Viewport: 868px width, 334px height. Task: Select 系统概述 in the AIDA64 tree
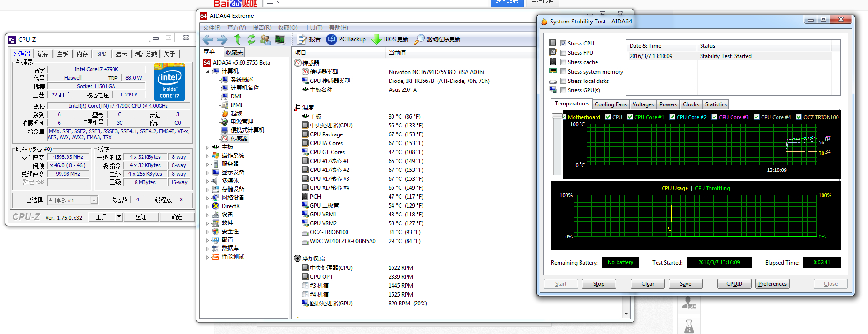(x=237, y=80)
